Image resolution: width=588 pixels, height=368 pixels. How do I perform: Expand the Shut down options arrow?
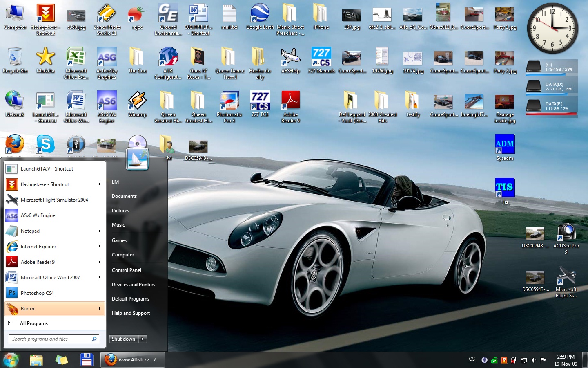click(143, 339)
